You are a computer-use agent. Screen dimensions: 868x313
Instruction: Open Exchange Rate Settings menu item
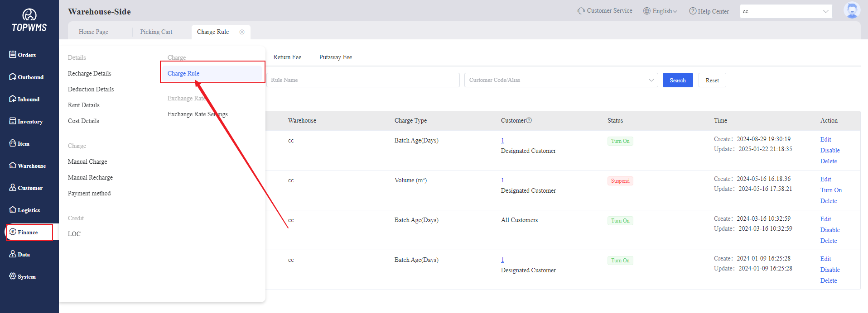tap(198, 114)
